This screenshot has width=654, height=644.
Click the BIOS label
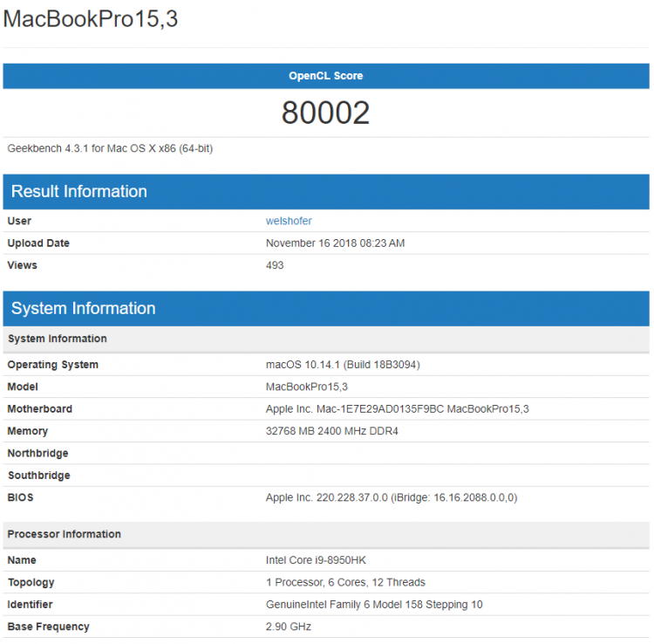click(20, 497)
